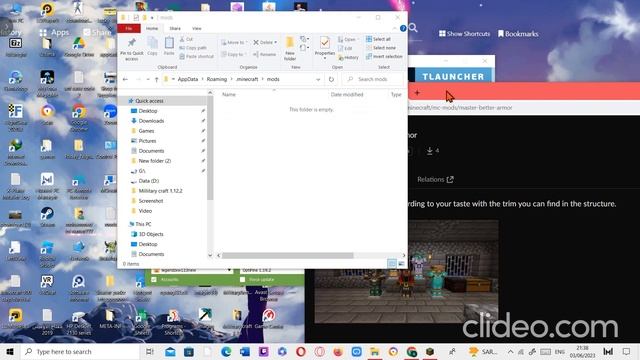This screenshot has width=640, height=360.
Task: Create a New folder from ribbon
Action: click(x=290, y=48)
